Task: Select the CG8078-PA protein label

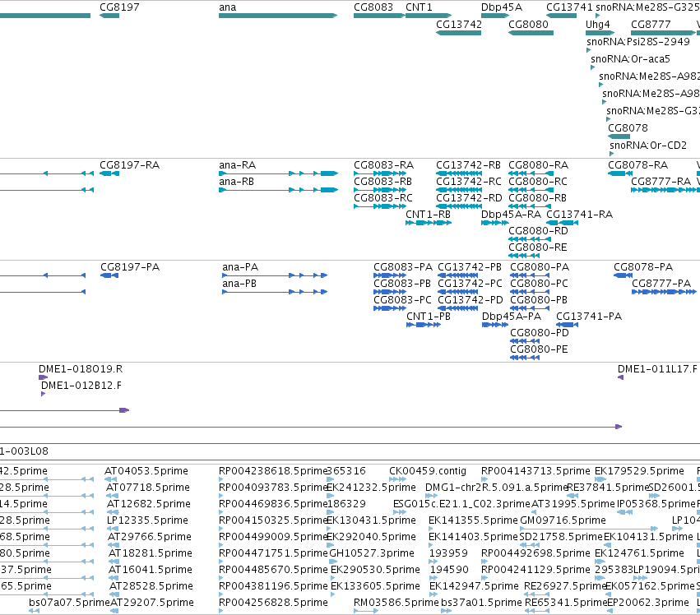Action: click(643, 267)
